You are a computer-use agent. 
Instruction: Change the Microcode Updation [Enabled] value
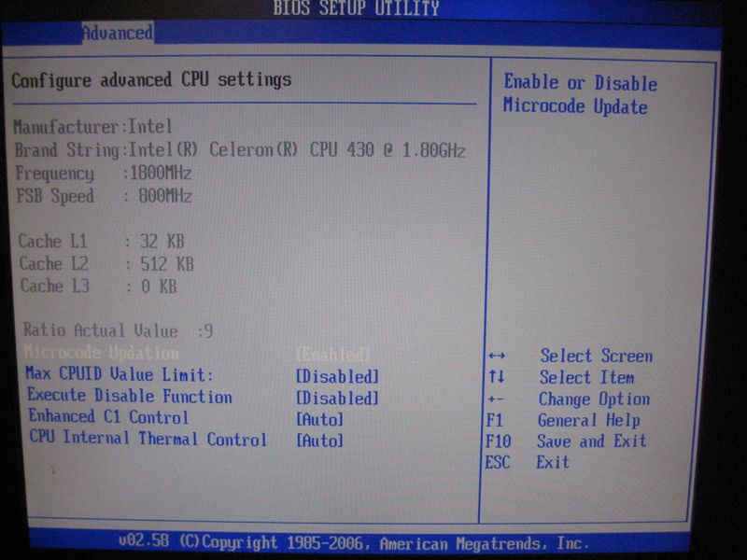click(x=333, y=355)
